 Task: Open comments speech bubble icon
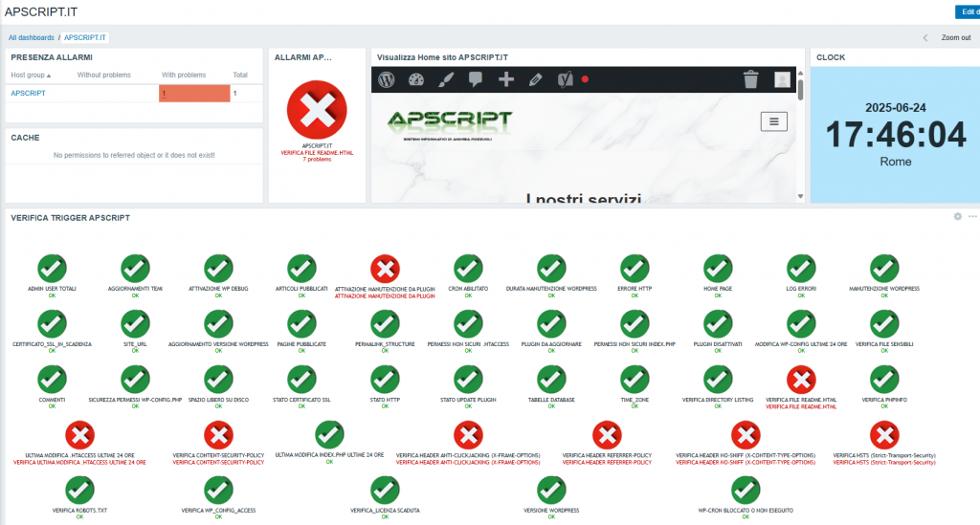pos(475,80)
